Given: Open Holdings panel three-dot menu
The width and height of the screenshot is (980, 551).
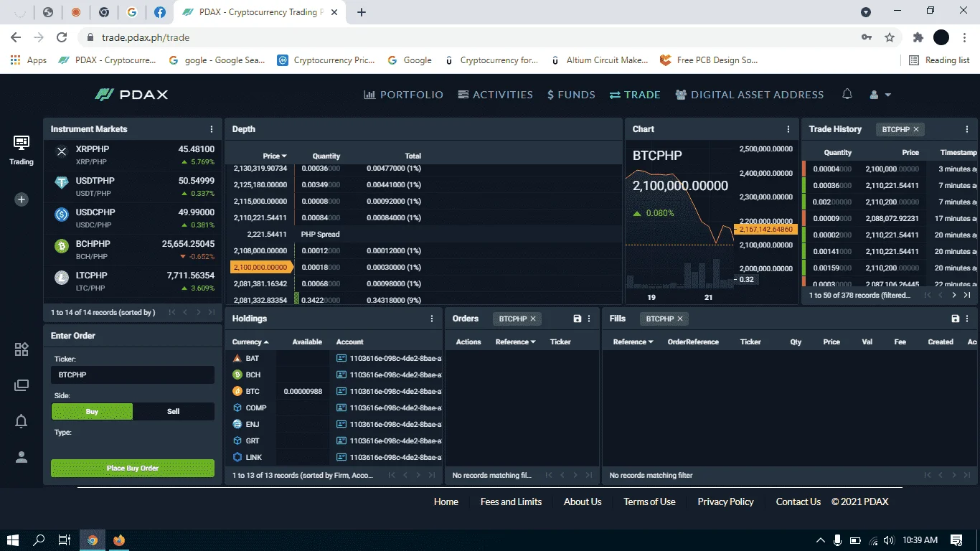Looking at the screenshot, I should [432, 319].
